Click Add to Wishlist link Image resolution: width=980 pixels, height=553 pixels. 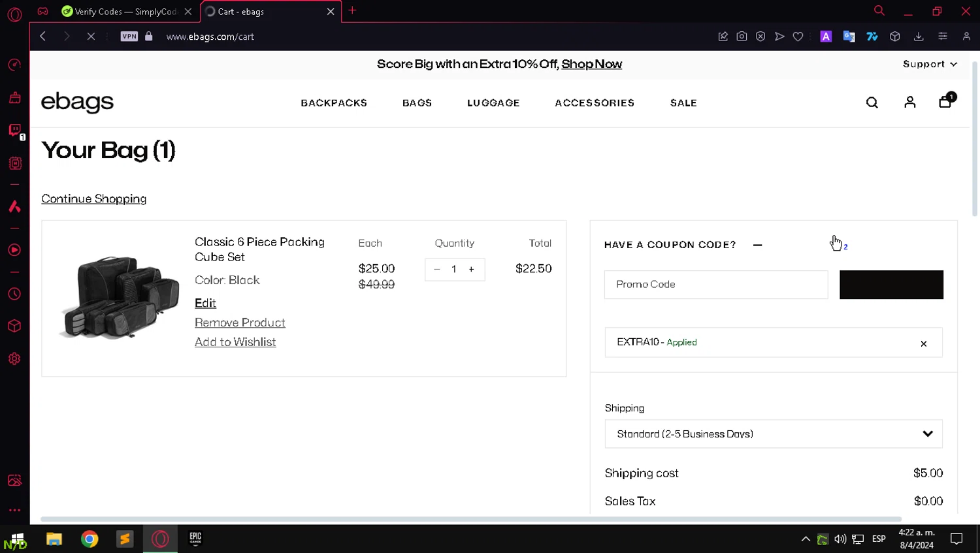click(235, 342)
